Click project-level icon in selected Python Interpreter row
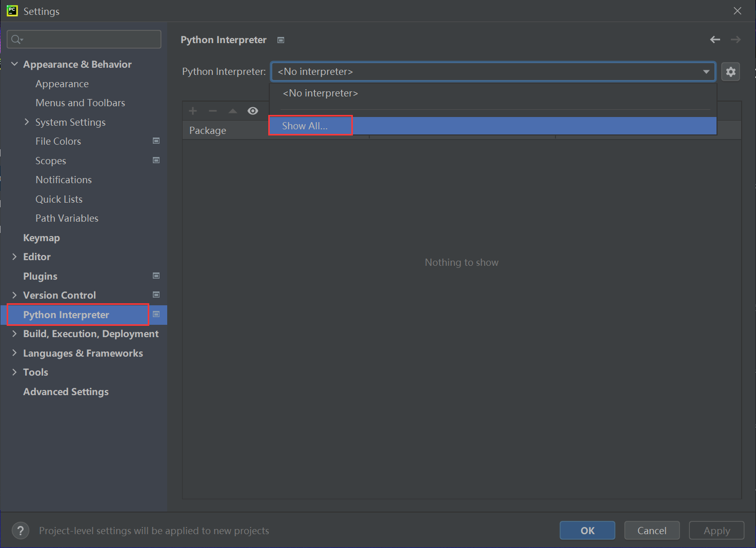The width and height of the screenshot is (756, 548). coord(156,314)
